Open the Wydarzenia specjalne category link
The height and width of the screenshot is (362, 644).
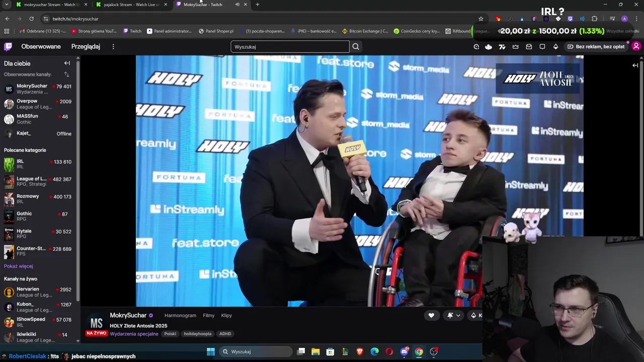pyautogui.click(x=134, y=334)
